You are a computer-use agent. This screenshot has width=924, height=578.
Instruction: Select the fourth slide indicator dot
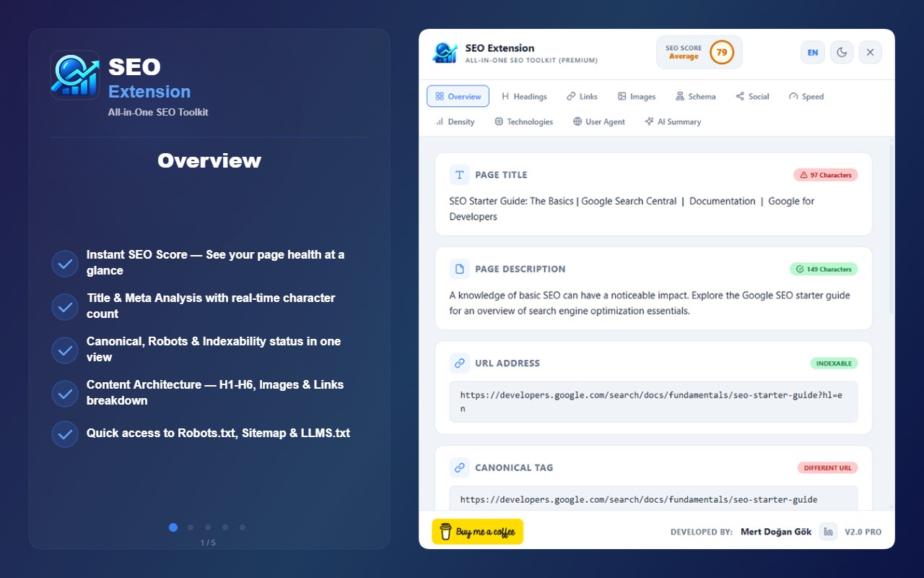225,527
